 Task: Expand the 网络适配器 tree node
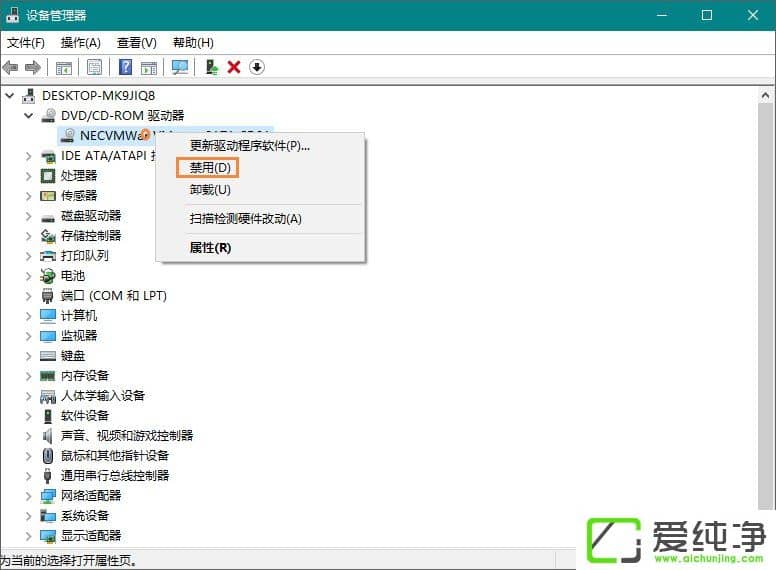point(29,496)
